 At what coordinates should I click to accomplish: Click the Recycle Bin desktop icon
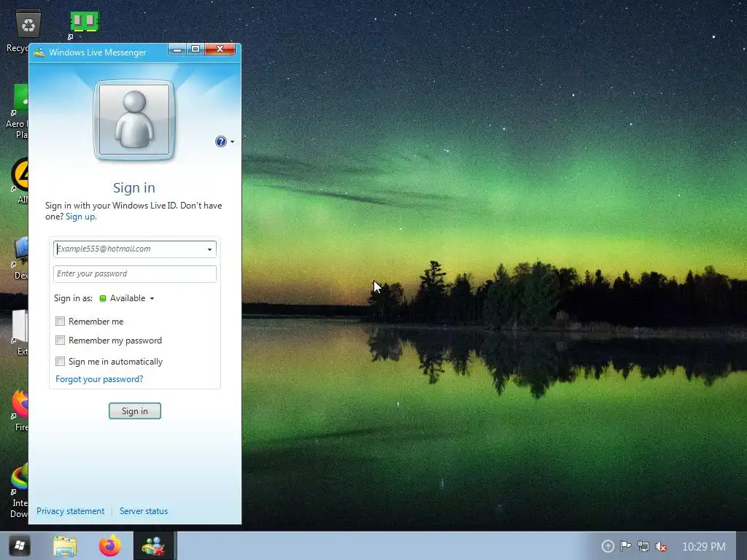click(28, 24)
